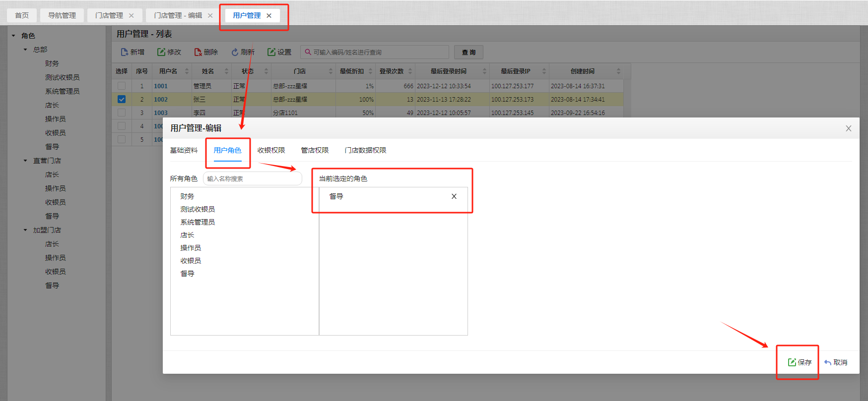
Task: Close the 用户管理-编辑 dialog
Action: point(849,128)
